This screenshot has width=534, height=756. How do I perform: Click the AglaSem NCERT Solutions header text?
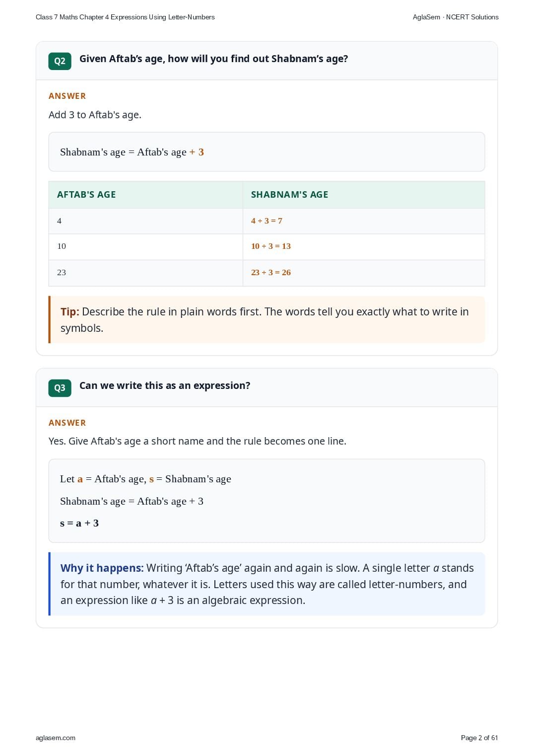456,17
